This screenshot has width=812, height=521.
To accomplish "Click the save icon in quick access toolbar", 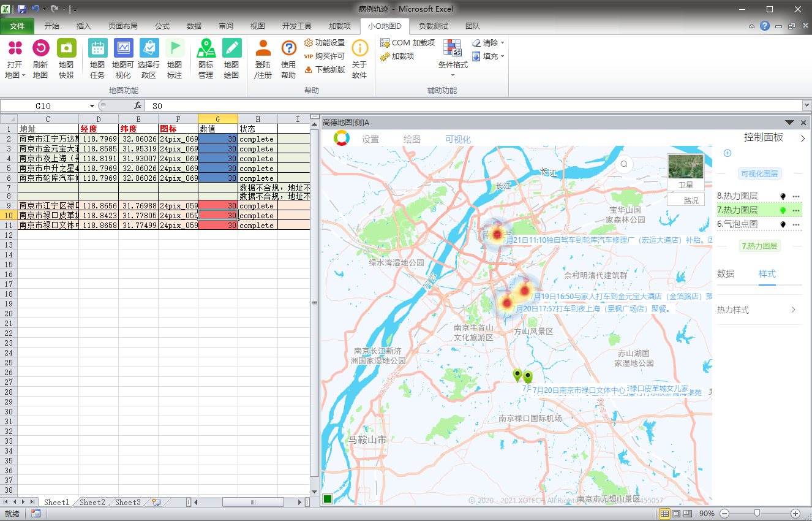I will click(x=22, y=9).
